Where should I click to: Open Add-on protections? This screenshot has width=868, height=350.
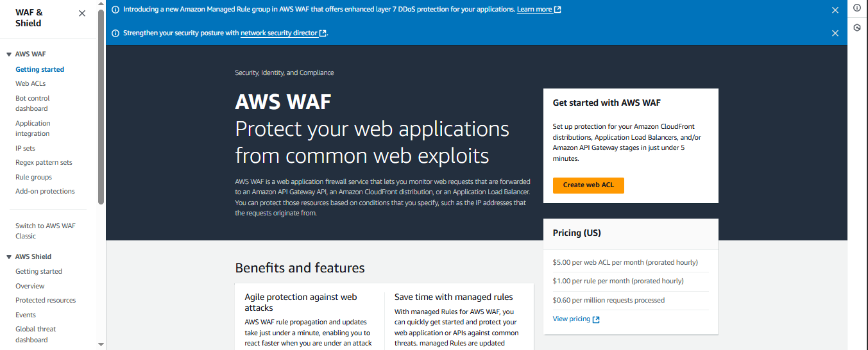click(45, 191)
